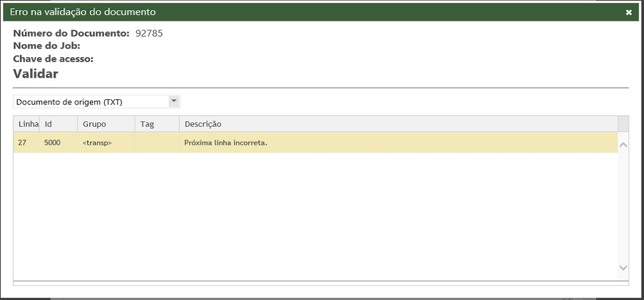644x300 pixels.
Task: Click the vertical scrollbar track of the grid
Action: point(623,205)
